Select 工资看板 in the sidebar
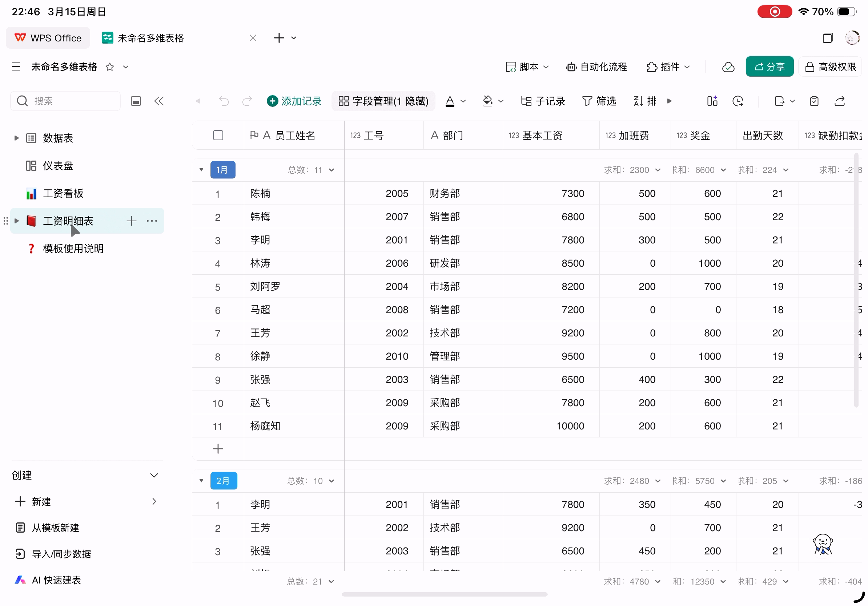Screen dimensions: 868x606 click(x=63, y=193)
